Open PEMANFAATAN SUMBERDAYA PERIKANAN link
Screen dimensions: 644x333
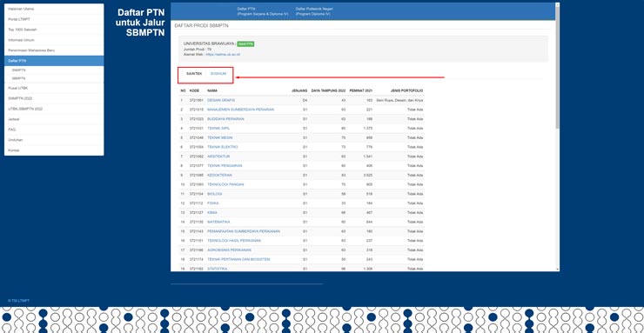244,231
